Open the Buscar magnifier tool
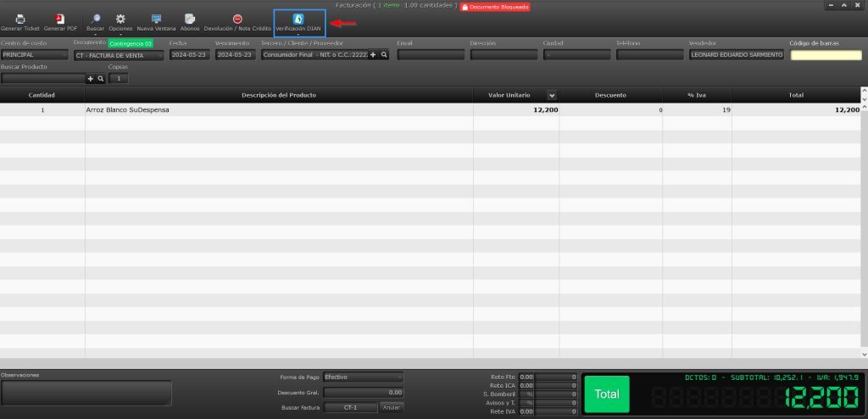868x419 pixels. (x=95, y=19)
